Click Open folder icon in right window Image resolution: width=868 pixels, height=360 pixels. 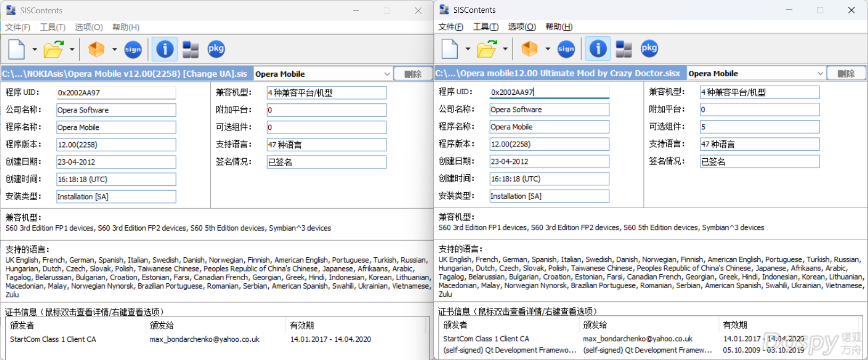(x=486, y=49)
